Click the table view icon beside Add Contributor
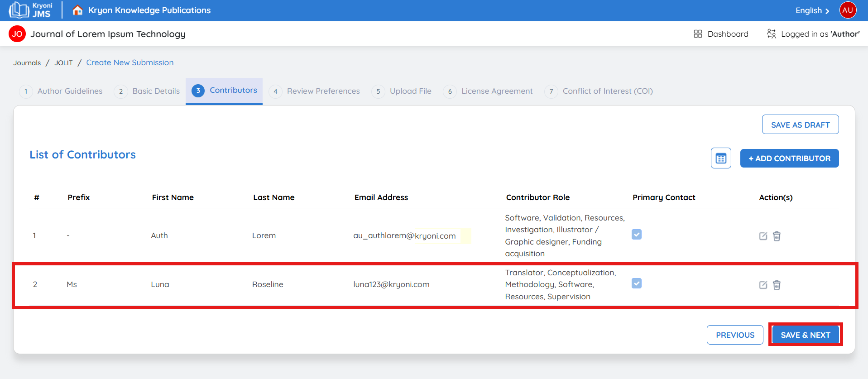Screen dimensions: 868x379 [x=721, y=158]
